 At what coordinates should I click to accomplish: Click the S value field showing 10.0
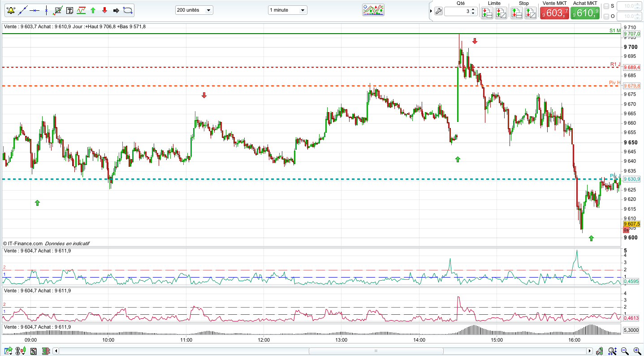pos(629,6)
